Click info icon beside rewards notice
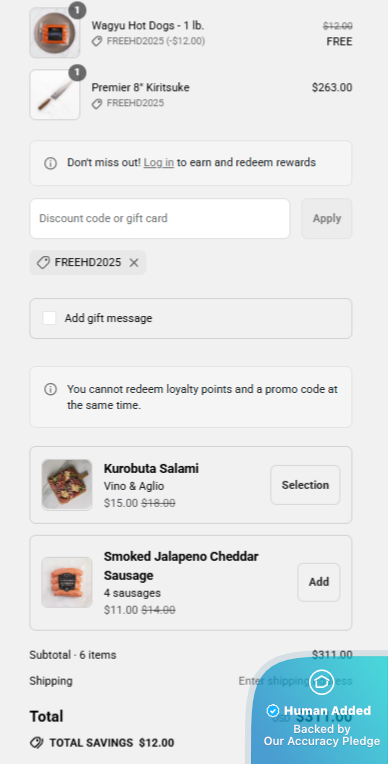This screenshot has height=764, width=388. [x=50, y=163]
